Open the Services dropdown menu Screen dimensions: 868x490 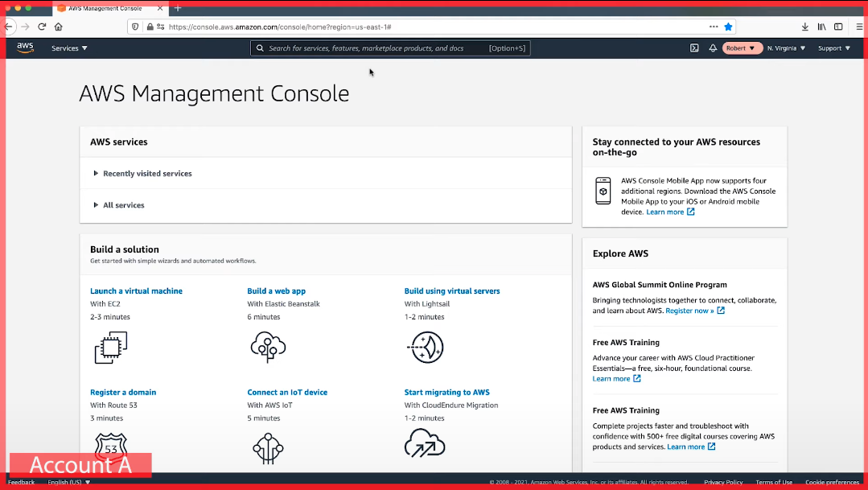[69, 48]
